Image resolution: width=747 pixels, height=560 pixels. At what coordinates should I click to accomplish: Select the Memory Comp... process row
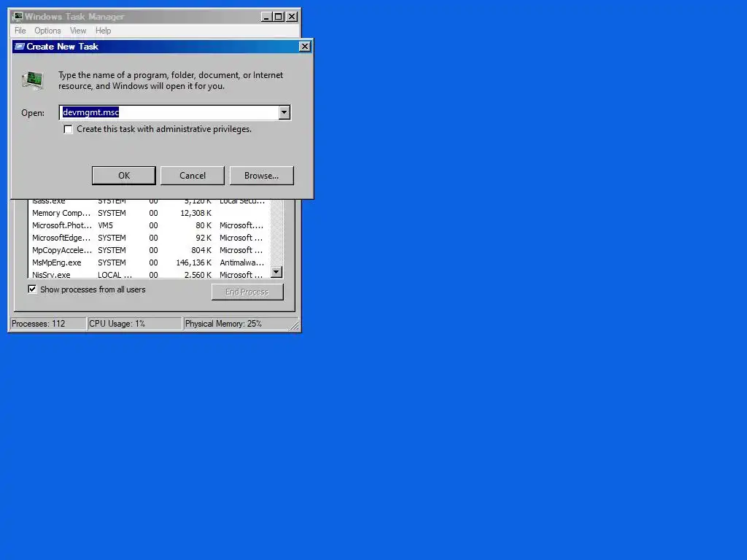tap(149, 213)
